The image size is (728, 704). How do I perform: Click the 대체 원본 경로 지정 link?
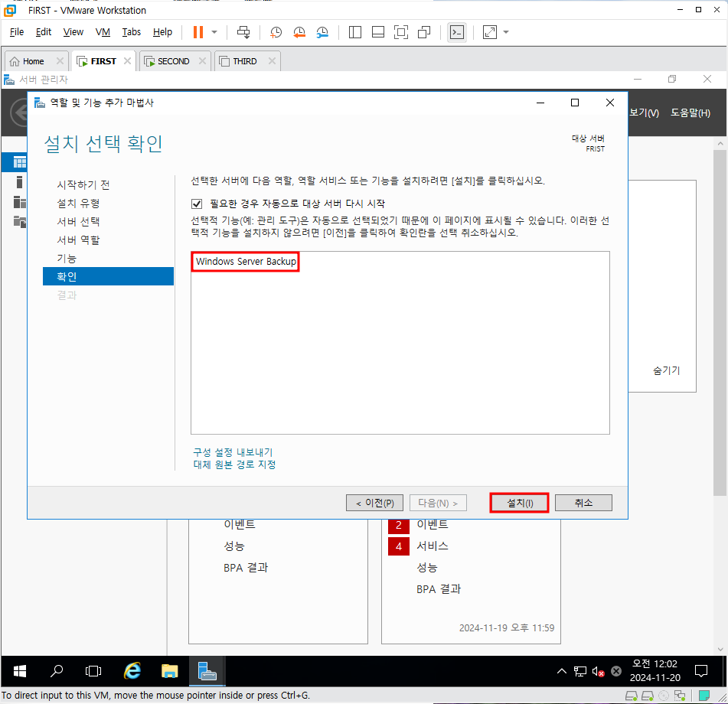pos(234,464)
